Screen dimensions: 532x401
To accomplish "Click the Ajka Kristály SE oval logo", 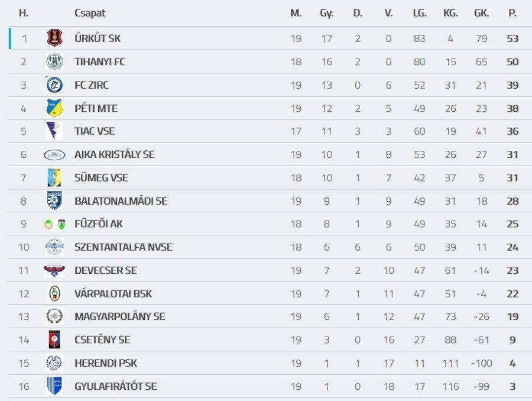I will (x=54, y=154).
